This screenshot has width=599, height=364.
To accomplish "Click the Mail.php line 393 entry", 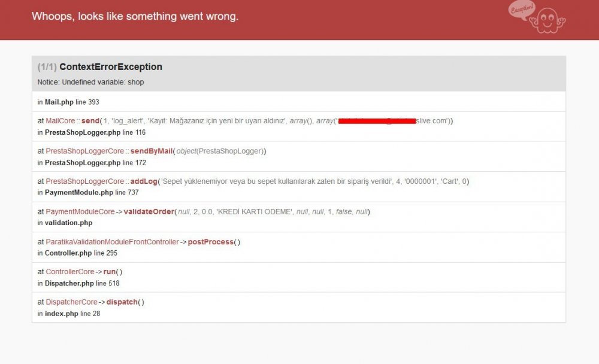I will tap(68, 102).
